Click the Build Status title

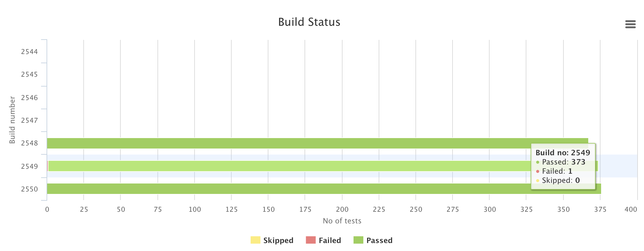[309, 22]
